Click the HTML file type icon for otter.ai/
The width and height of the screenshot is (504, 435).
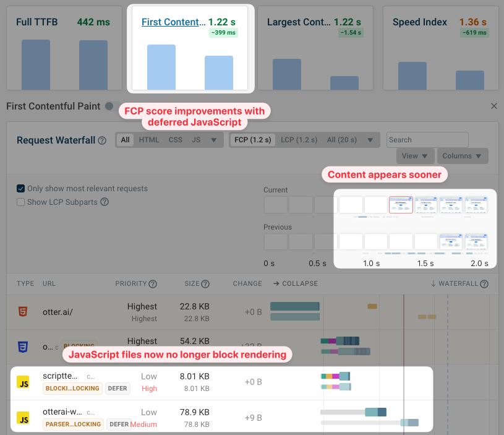point(23,311)
